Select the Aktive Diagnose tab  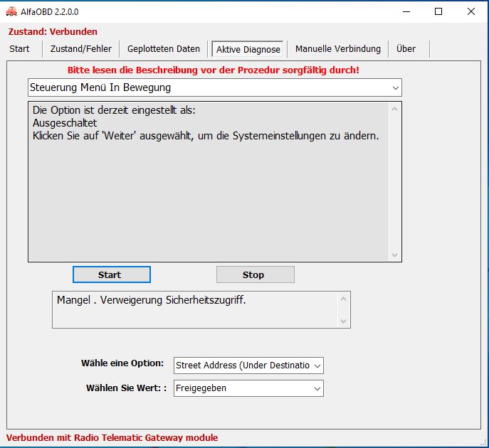click(x=248, y=49)
